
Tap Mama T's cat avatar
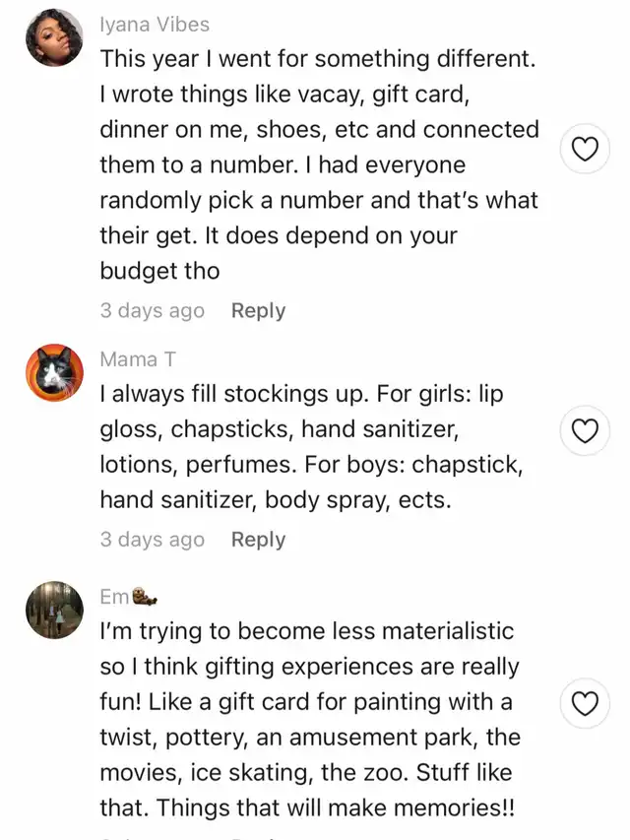54,373
